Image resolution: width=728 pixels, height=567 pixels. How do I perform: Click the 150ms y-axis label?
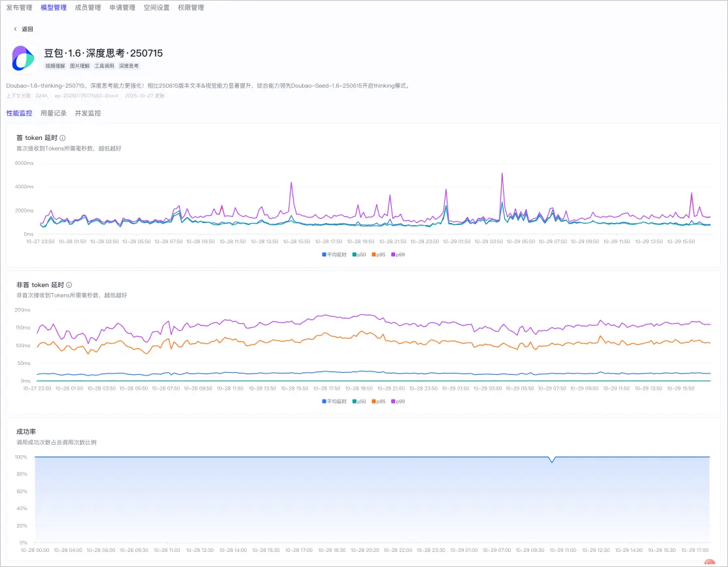[22, 328]
